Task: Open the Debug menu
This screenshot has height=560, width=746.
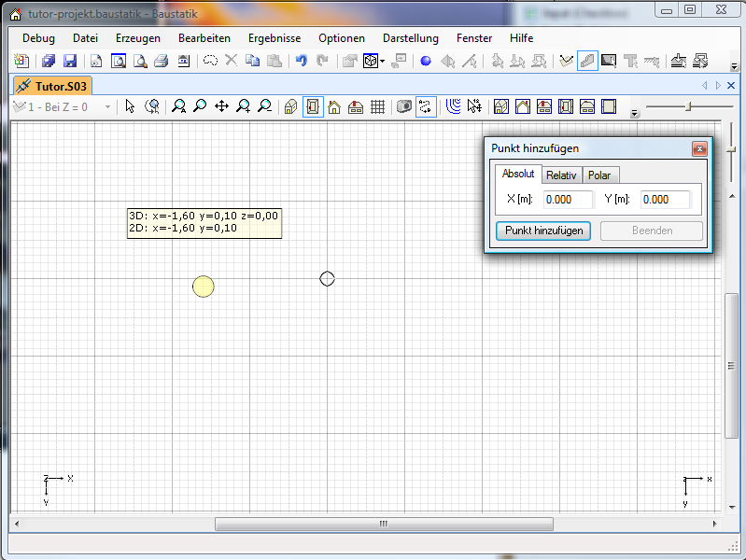Action: (38, 38)
